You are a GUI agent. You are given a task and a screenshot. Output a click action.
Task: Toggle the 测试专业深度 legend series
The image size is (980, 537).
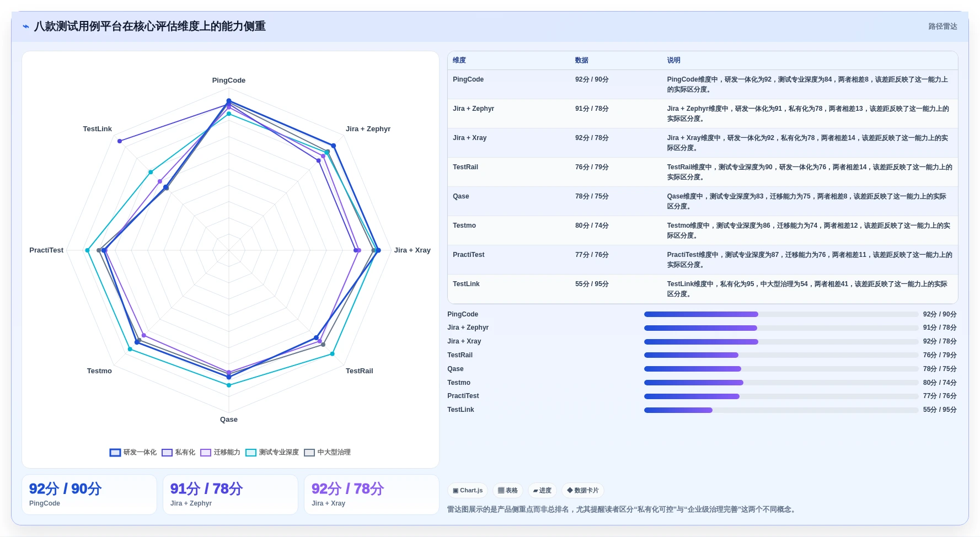coord(272,452)
